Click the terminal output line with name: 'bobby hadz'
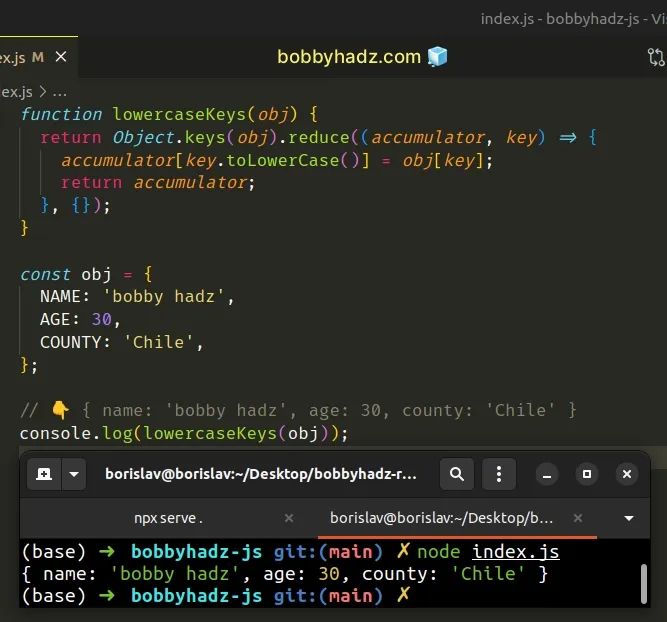The width and height of the screenshot is (667, 622). coord(285,574)
